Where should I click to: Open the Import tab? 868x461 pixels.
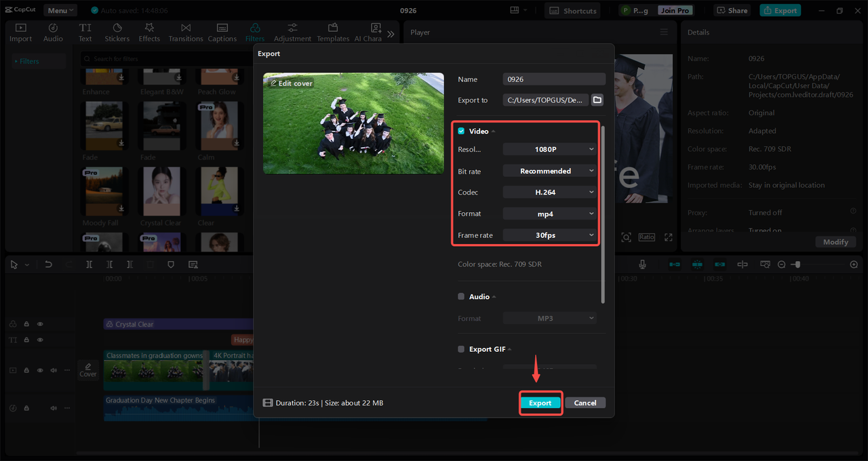click(x=20, y=33)
